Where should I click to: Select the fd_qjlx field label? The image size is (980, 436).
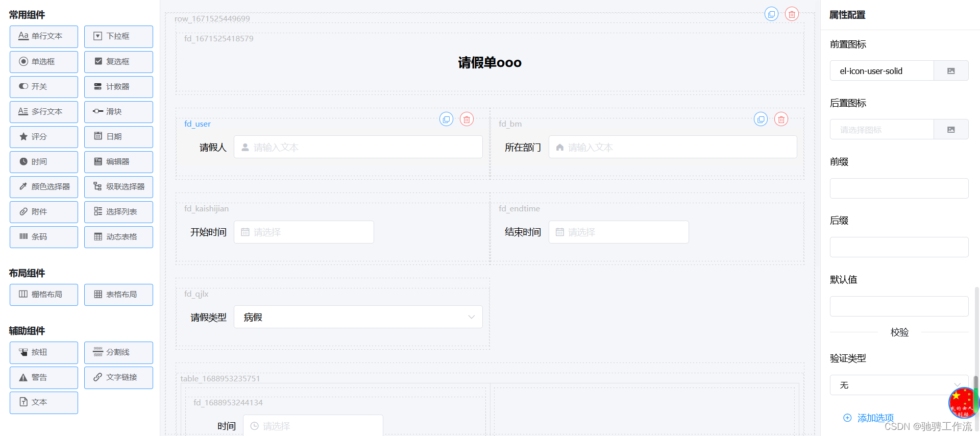pyautogui.click(x=196, y=294)
